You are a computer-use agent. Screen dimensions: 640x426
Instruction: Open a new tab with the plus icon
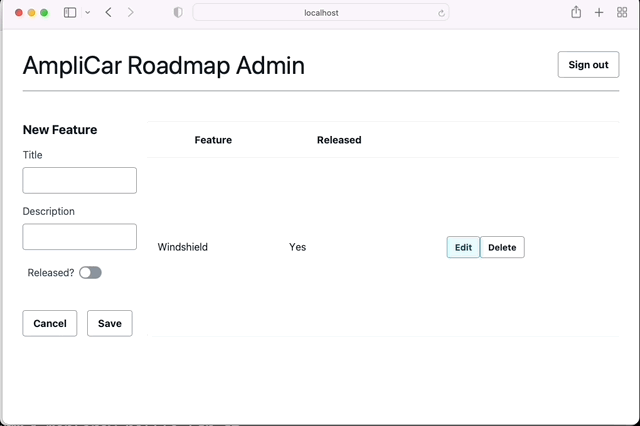coord(599,13)
